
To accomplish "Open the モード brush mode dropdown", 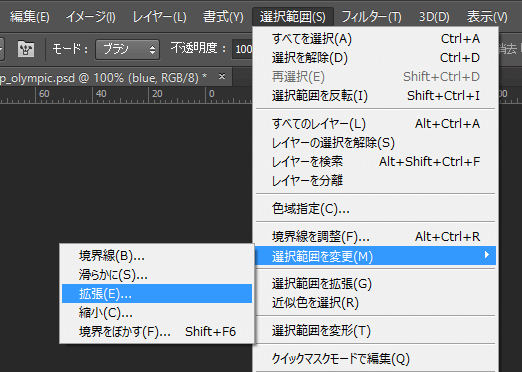I will (x=127, y=50).
